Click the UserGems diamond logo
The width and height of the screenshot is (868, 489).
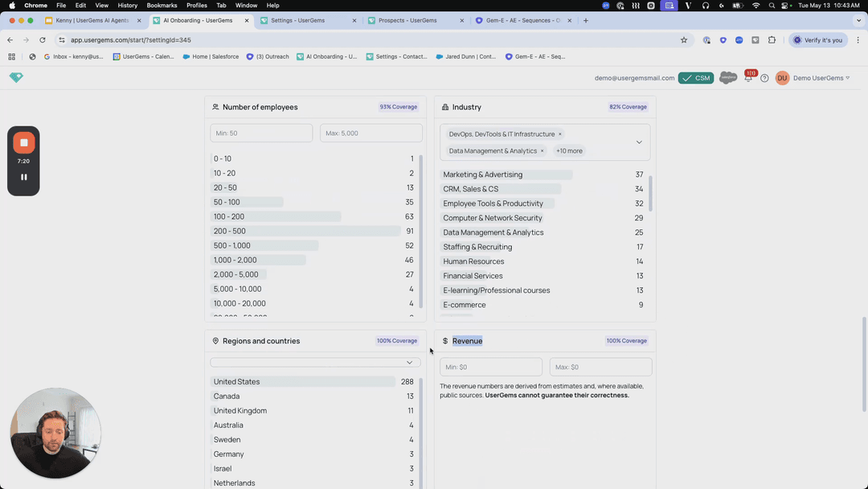pos(16,77)
